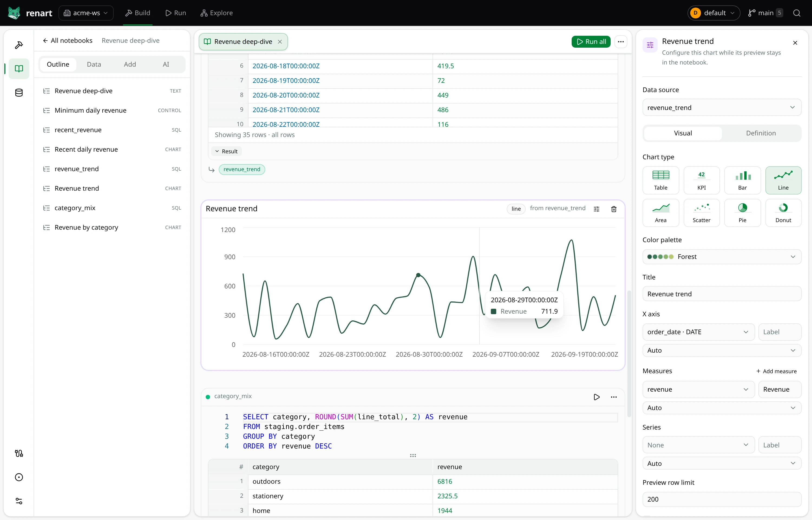
Task: Click the revenue_trend output tag
Action: point(242,169)
